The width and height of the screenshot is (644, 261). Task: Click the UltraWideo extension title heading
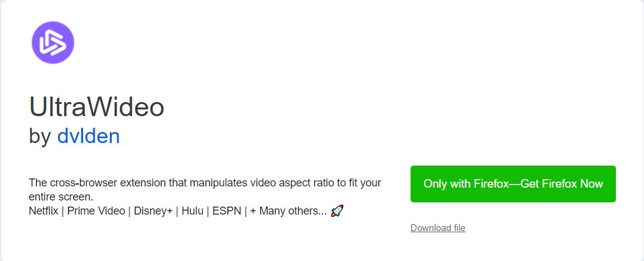tap(97, 107)
